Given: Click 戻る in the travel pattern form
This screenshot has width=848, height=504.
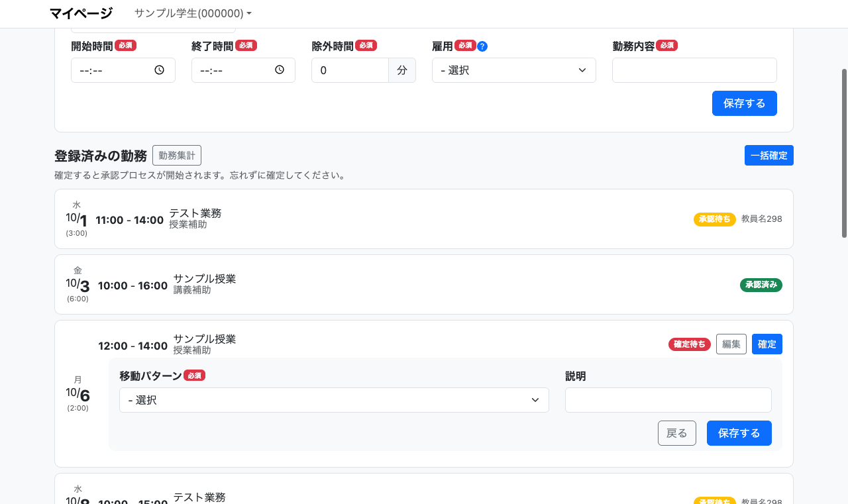Looking at the screenshot, I should click(676, 433).
